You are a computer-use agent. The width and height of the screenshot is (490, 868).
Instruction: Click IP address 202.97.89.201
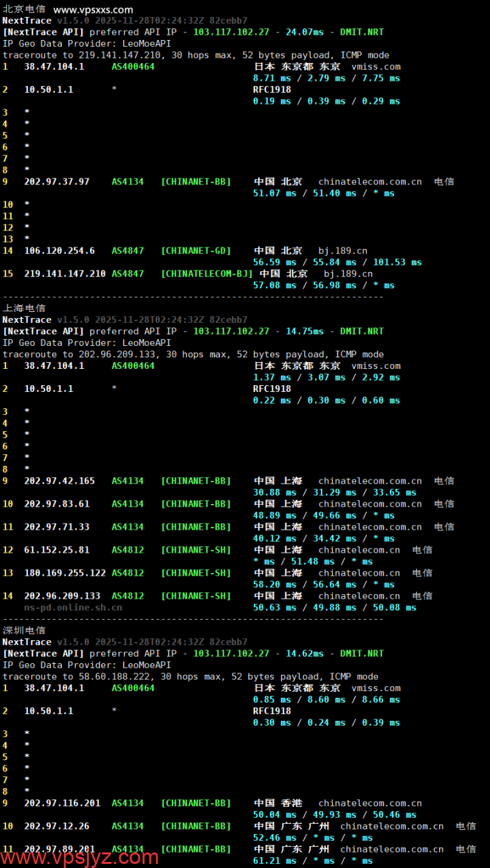click(x=60, y=849)
